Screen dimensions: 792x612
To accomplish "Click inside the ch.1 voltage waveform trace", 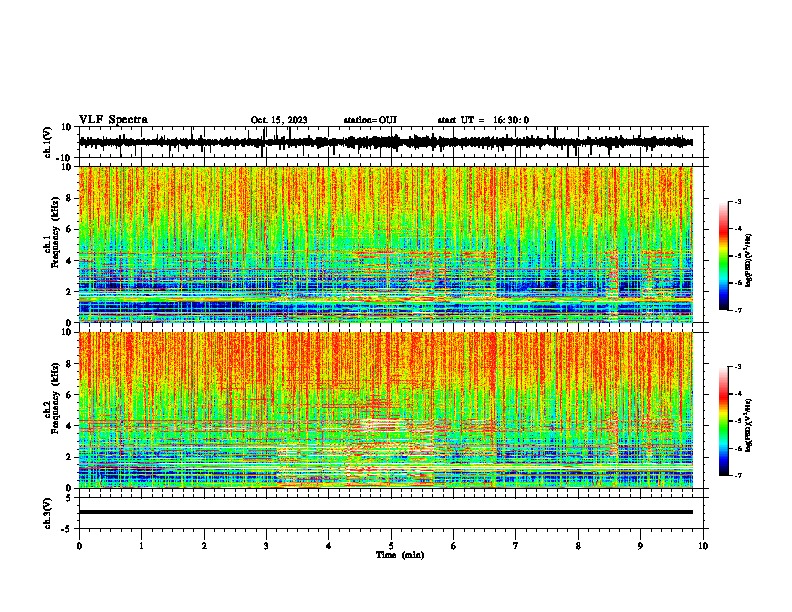I will click(x=386, y=142).
